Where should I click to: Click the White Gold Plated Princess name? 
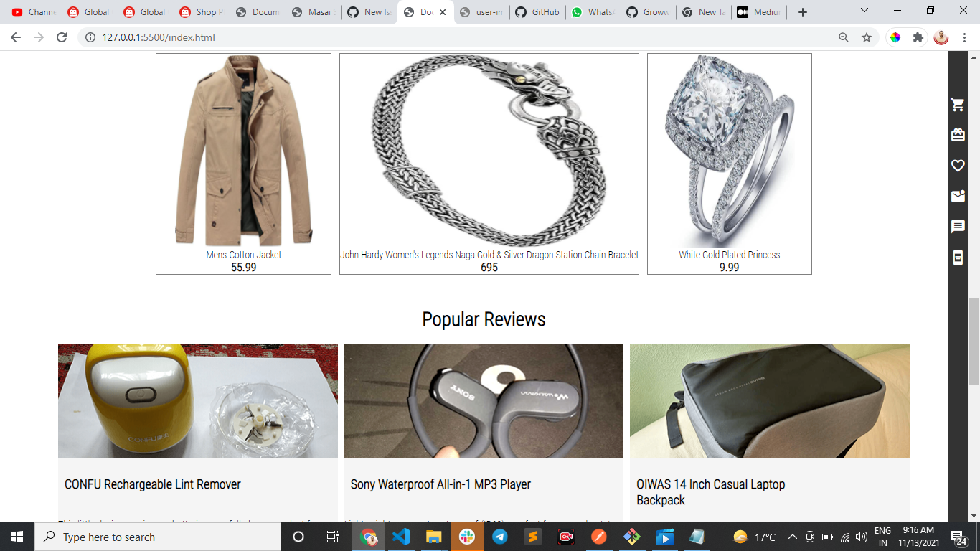(x=730, y=255)
